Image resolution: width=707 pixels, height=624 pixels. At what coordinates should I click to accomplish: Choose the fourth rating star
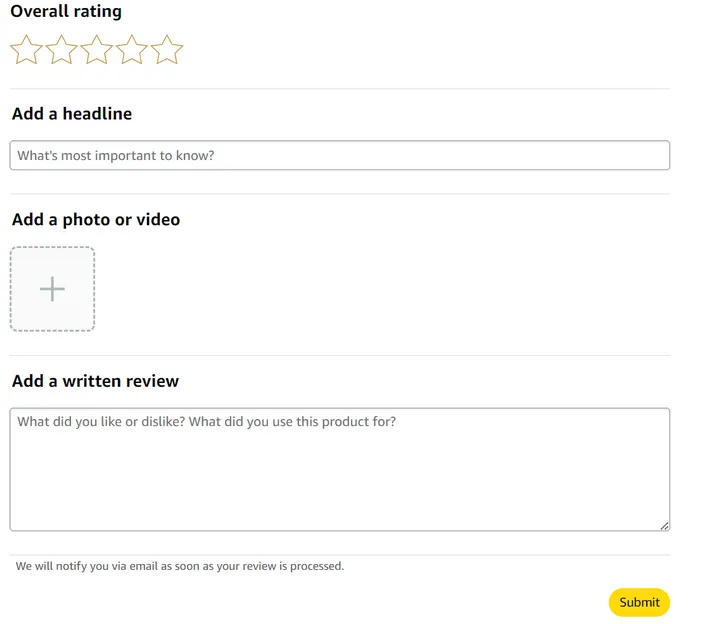[x=132, y=50]
